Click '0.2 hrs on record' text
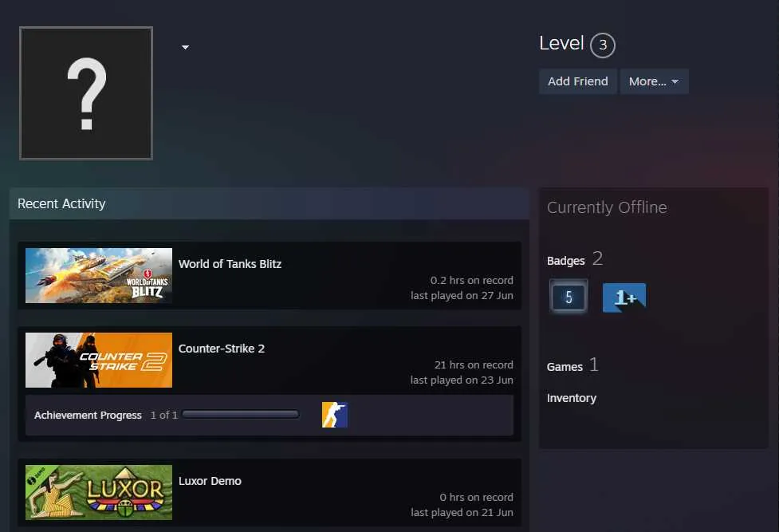Image resolution: width=779 pixels, height=532 pixels. tap(472, 281)
